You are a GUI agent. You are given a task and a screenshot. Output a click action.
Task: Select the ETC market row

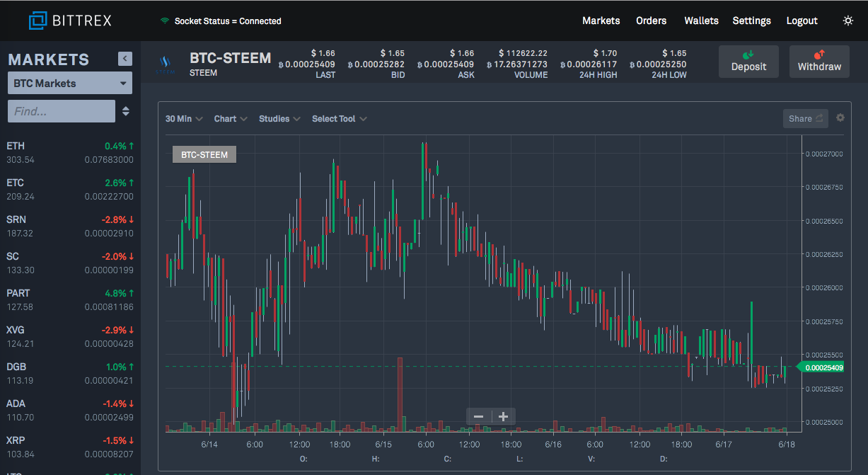pyautogui.click(x=70, y=189)
